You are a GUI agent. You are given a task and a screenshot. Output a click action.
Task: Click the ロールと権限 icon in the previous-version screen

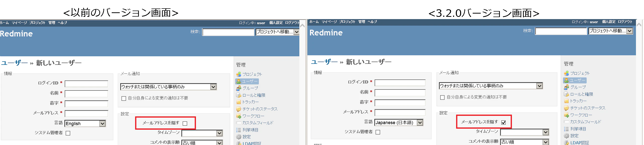[238, 95]
